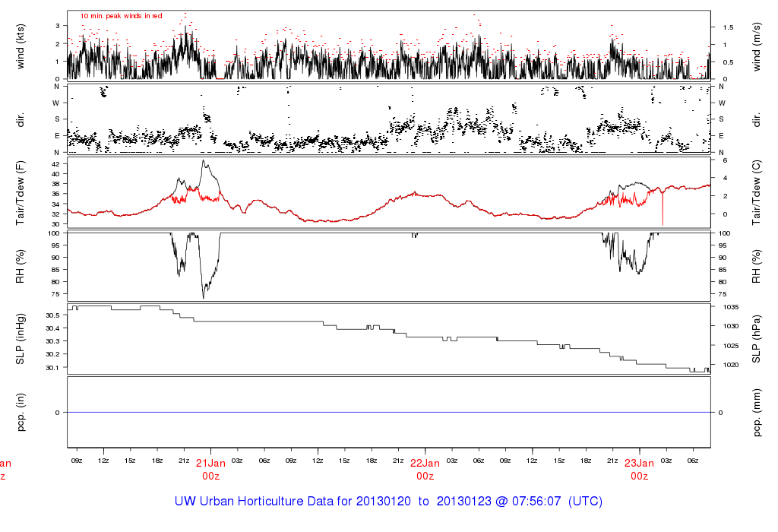Click the '10 min. peak winds in red' legend

click(x=121, y=16)
